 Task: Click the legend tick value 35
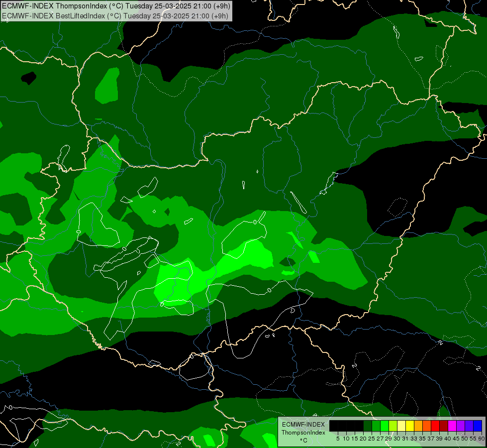pos(422,439)
